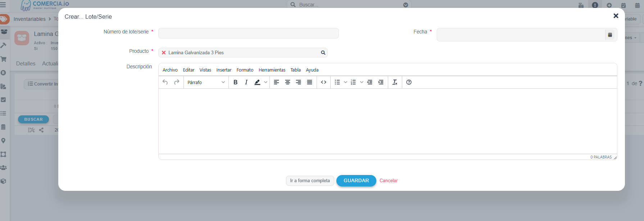The width and height of the screenshot is (644, 221).
Task: Insert bullet list
Action: pyautogui.click(x=337, y=82)
